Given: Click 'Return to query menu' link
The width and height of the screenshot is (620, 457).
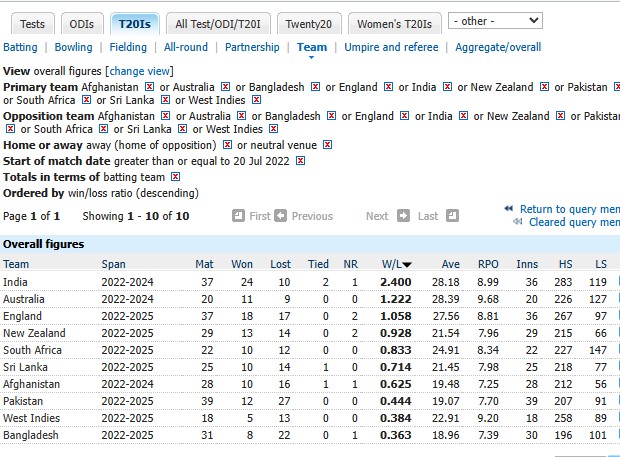Looking at the screenshot, I should (570, 209).
